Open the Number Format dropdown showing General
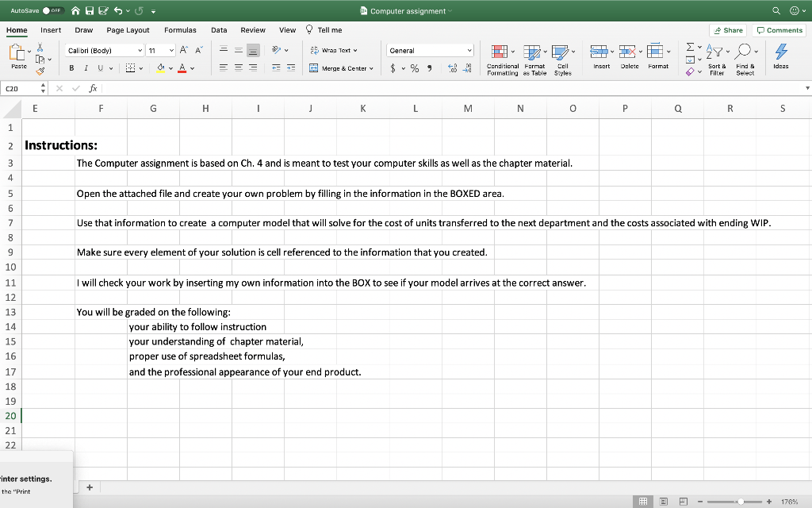The width and height of the screenshot is (812, 508). [429, 49]
